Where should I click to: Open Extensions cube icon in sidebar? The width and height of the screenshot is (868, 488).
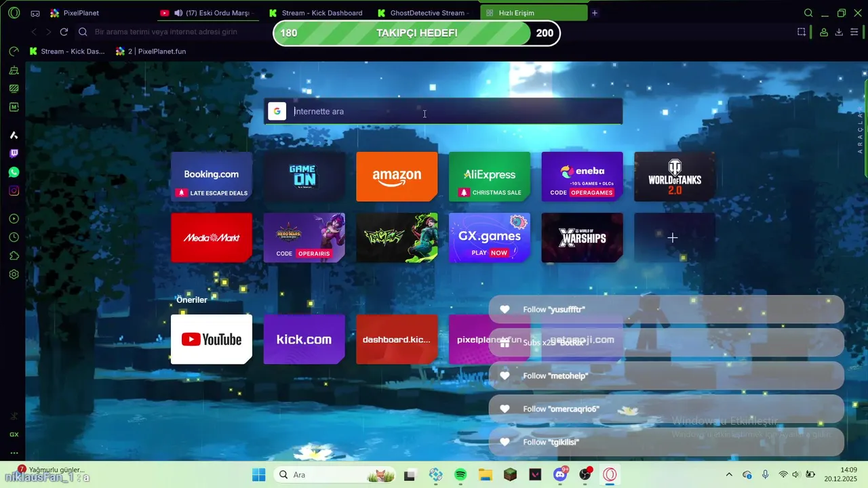[14, 256]
